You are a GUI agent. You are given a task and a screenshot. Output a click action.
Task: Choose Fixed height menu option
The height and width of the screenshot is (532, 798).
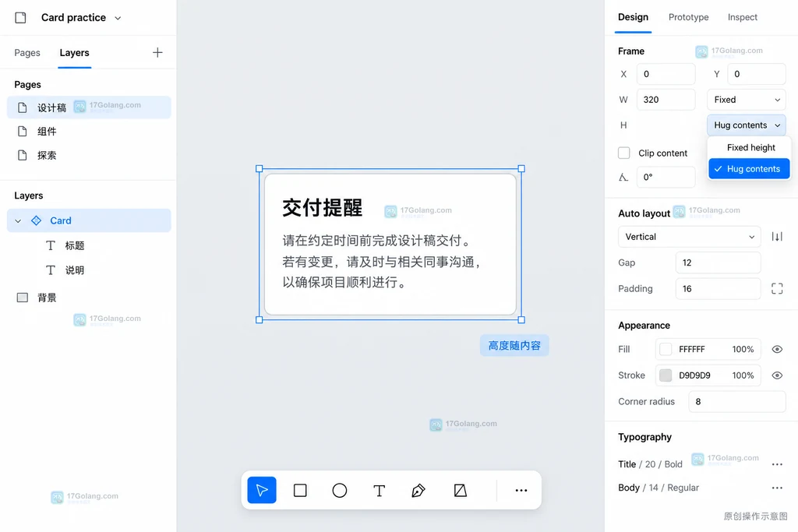[749, 147]
